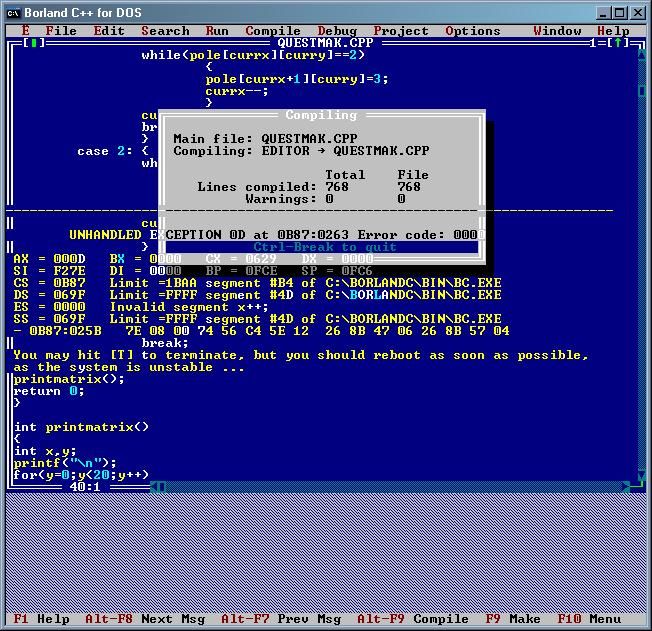Open the Run menu

click(x=217, y=31)
